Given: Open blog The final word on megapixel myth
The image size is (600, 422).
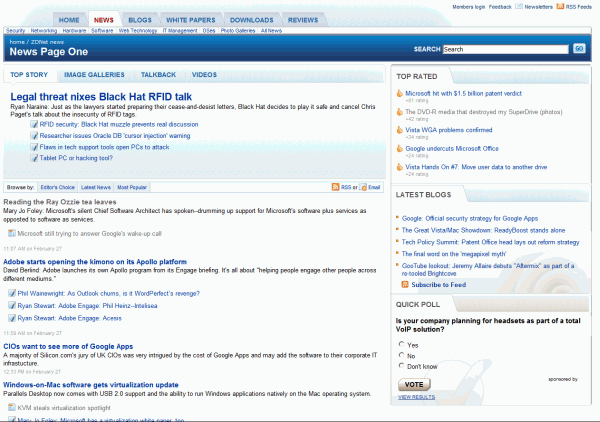Looking at the screenshot, I should tap(454, 254).
